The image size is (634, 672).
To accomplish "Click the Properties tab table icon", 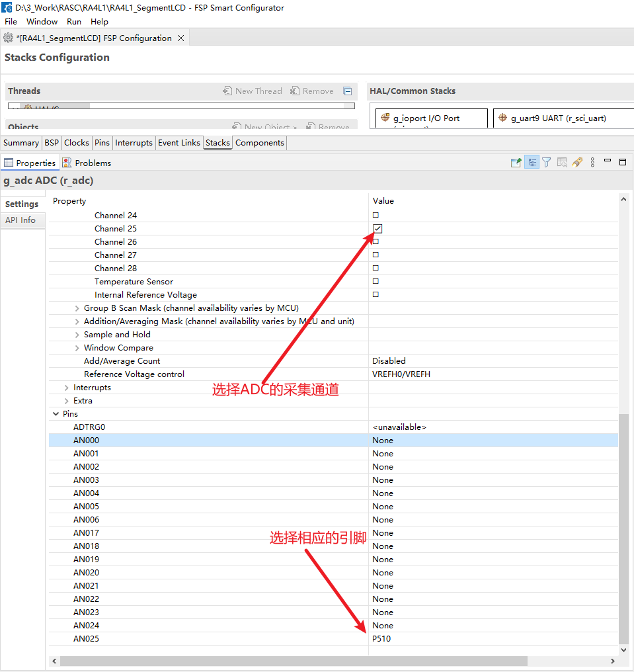I will (9, 163).
